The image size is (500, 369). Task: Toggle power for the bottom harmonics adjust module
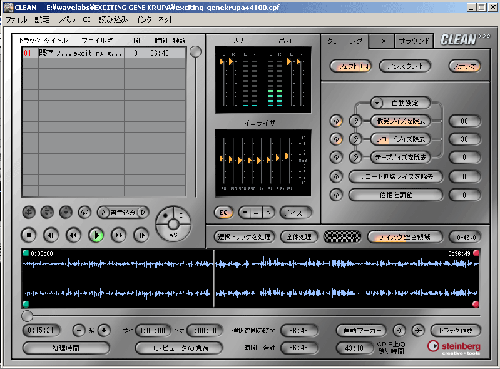tap(336, 195)
